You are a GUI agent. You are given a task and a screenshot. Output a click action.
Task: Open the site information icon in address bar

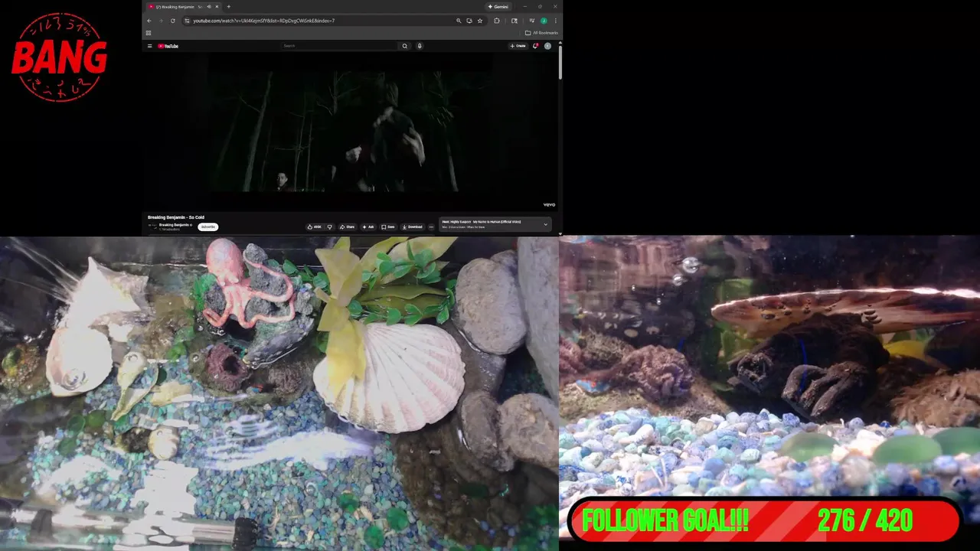pos(187,21)
